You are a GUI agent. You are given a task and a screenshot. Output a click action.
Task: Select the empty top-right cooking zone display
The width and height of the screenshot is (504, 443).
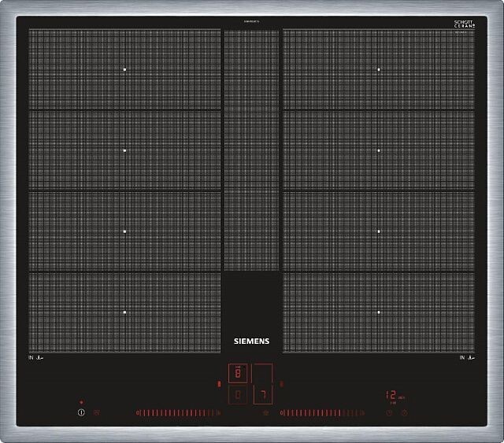[x=263, y=373]
